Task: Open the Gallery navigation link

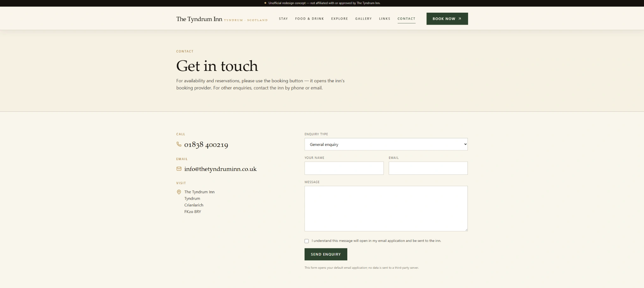Action: tap(363, 19)
